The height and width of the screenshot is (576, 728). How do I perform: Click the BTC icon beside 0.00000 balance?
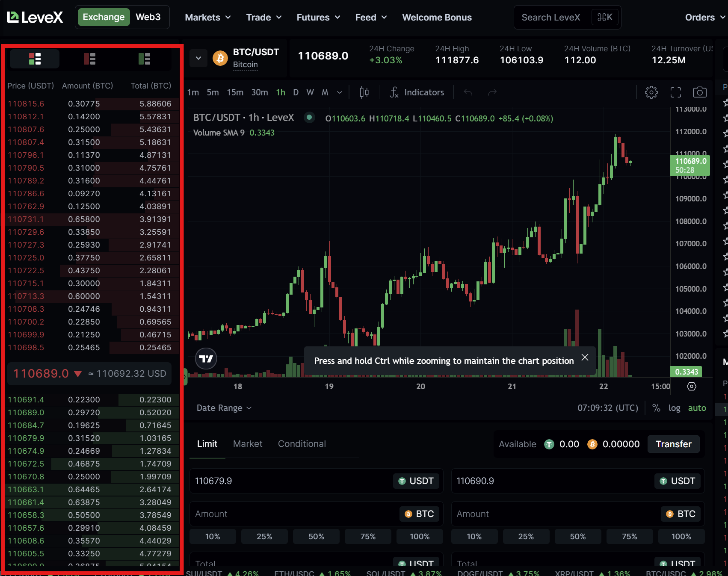click(592, 444)
